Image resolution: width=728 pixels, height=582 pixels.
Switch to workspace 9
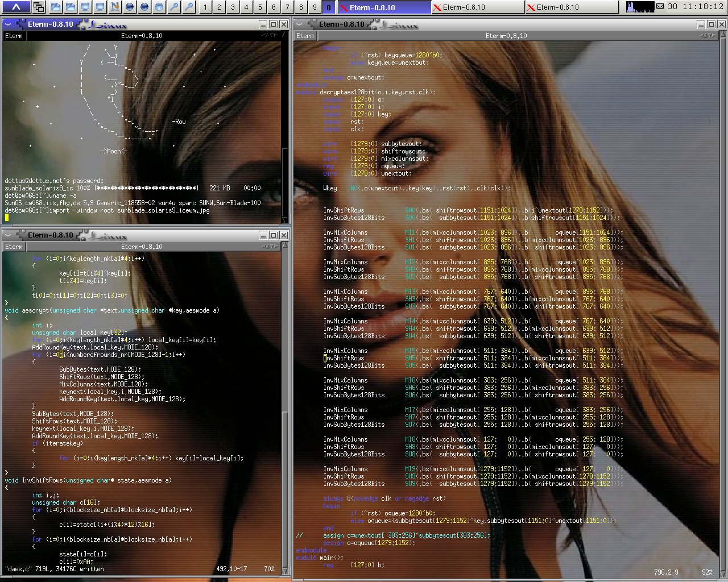[x=315, y=7]
